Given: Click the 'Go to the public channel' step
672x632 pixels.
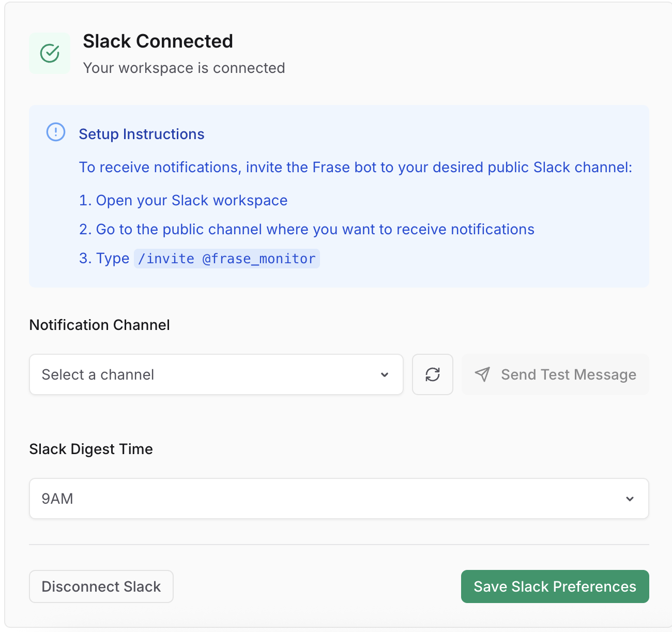Looking at the screenshot, I should click(x=307, y=230).
